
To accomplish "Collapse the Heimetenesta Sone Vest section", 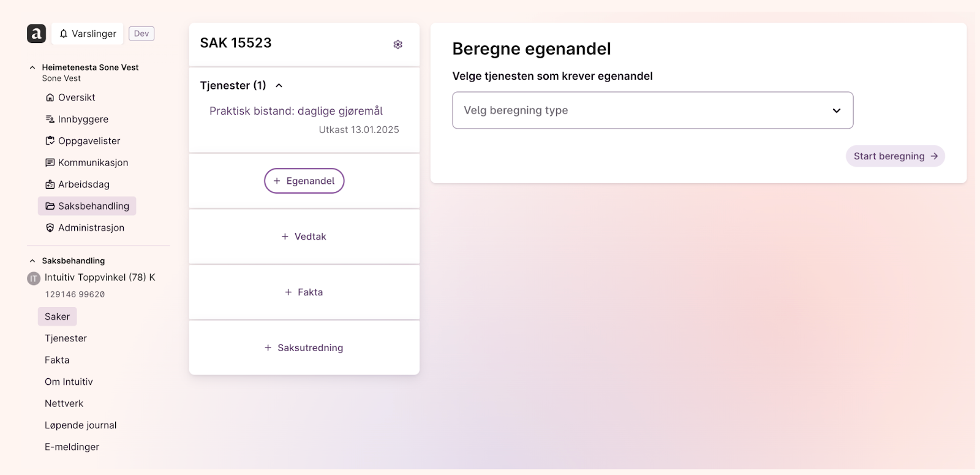I will coord(32,67).
